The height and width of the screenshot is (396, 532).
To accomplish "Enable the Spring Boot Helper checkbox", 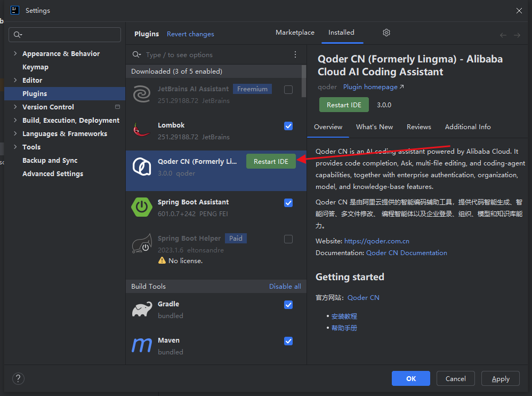I will (288, 239).
